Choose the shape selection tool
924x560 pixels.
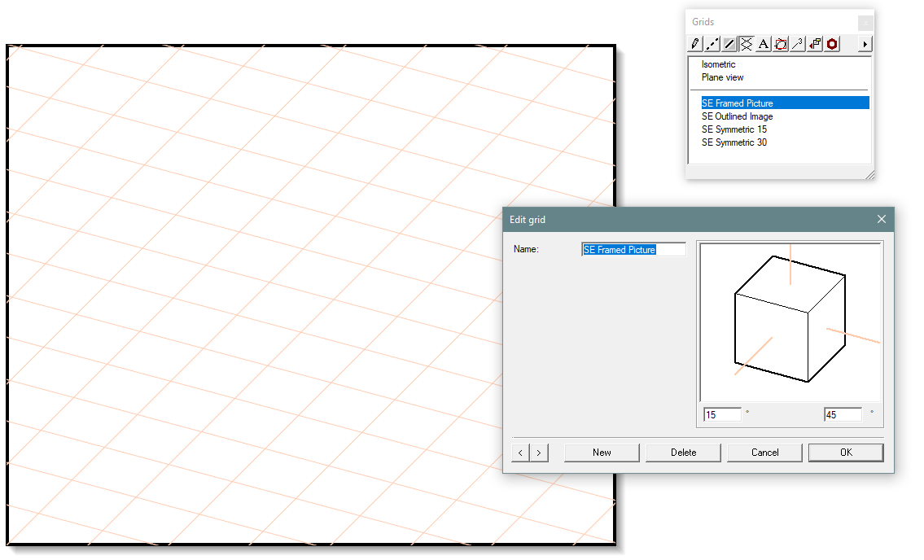pyautogui.click(x=780, y=43)
